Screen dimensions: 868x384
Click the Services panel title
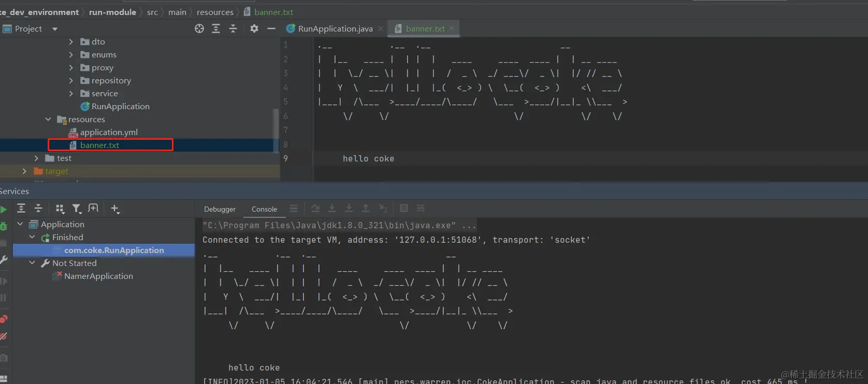[15, 191]
